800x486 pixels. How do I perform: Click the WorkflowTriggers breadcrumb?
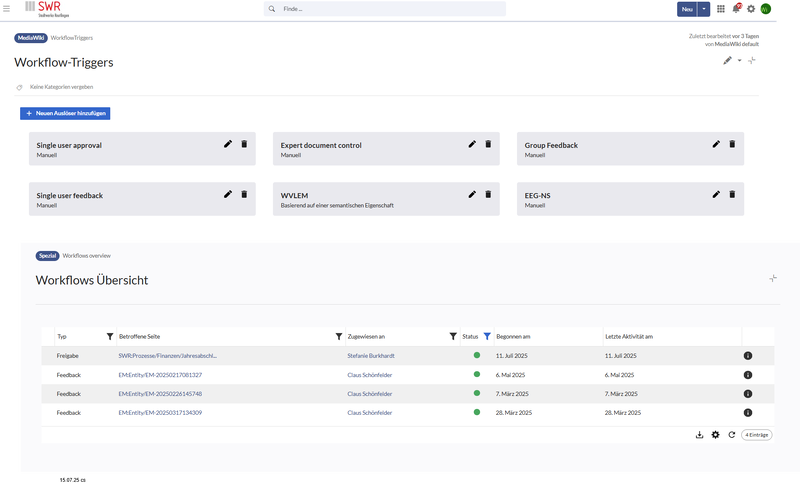pos(71,38)
